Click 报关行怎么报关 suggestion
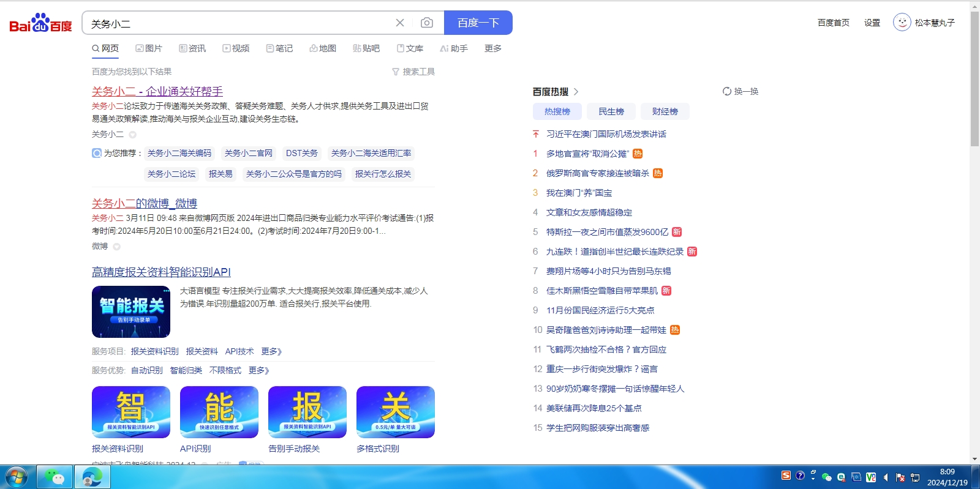Viewport: 980px width, 489px height. (383, 174)
